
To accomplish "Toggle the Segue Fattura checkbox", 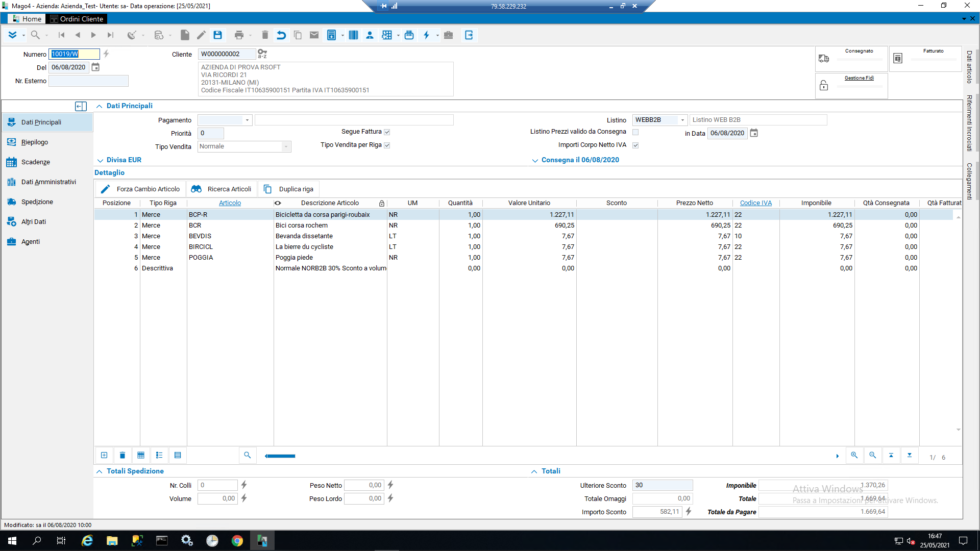I will pyautogui.click(x=387, y=132).
